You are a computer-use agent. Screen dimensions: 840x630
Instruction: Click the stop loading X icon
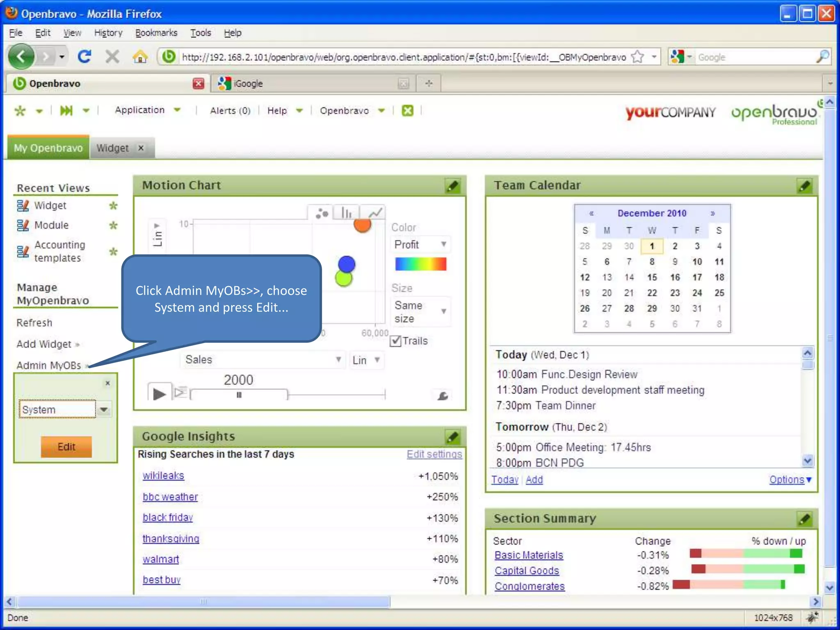[112, 57]
